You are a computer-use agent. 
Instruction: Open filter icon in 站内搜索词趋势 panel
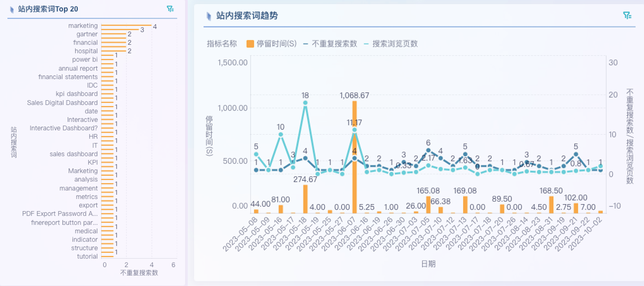(627, 15)
